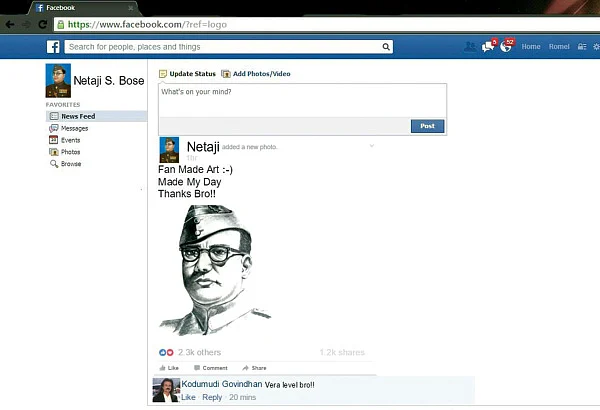600x410 pixels.
Task: Close the Facebook browser tab
Action: coord(130,8)
